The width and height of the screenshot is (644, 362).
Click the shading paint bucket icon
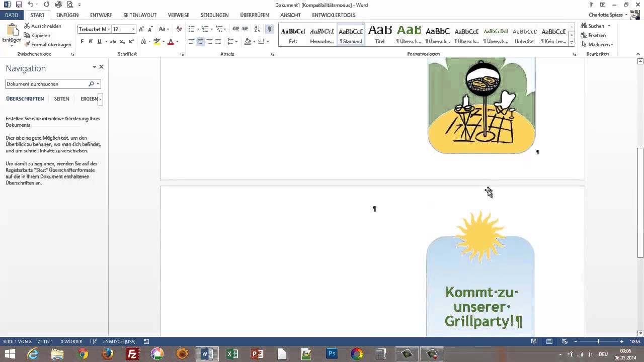(248, 42)
